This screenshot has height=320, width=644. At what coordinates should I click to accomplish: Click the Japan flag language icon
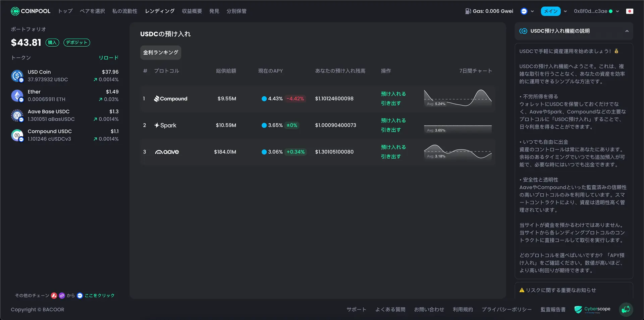tap(630, 11)
